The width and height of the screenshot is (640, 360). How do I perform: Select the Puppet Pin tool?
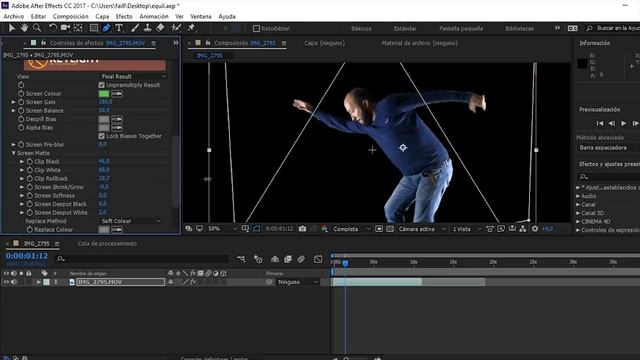(x=191, y=28)
